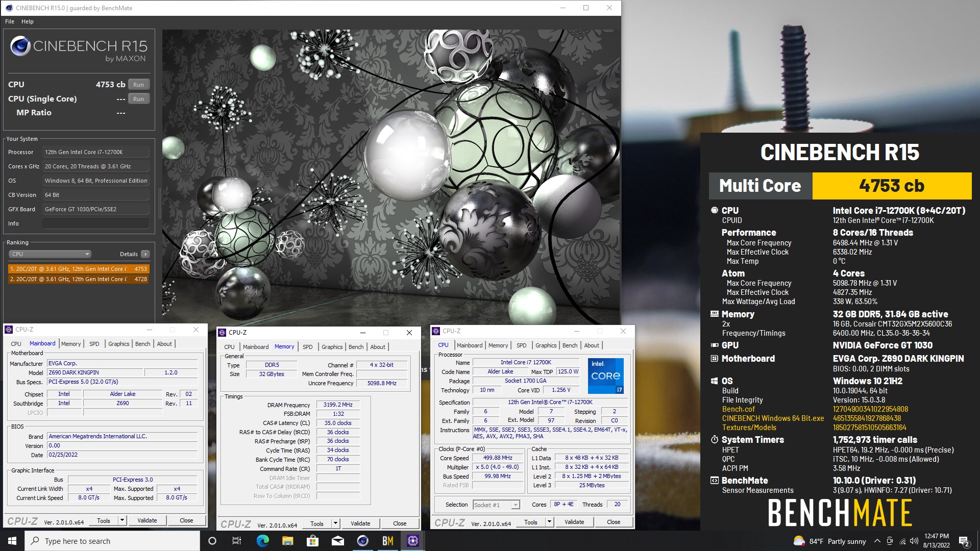The height and width of the screenshot is (551, 980).
Task: Click the Info input field in Cinebench
Action: coord(96,223)
